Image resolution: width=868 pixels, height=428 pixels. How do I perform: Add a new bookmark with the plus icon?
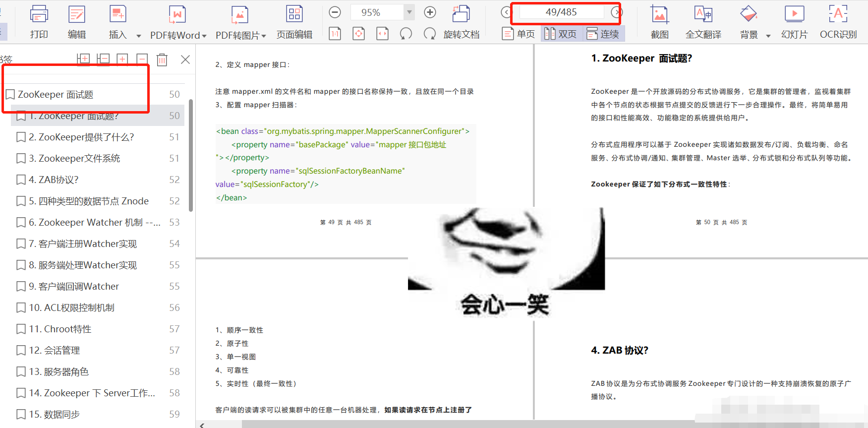click(122, 59)
